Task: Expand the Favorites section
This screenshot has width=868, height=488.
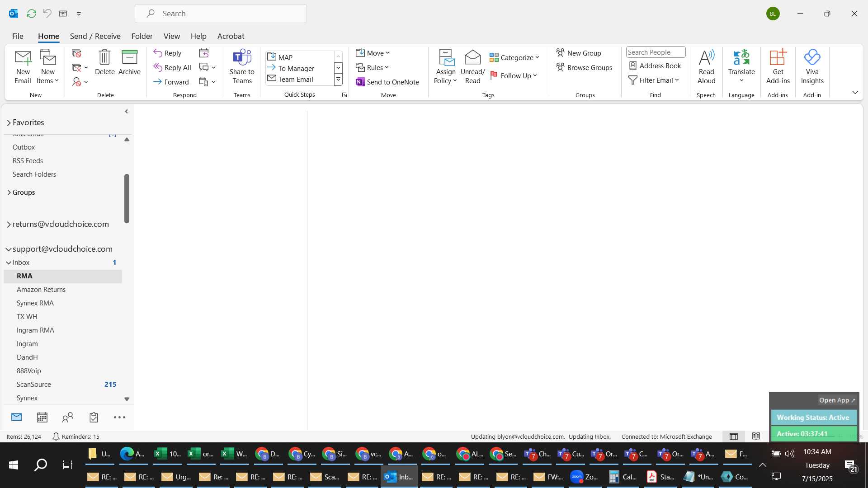Action: [x=9, y=123]
